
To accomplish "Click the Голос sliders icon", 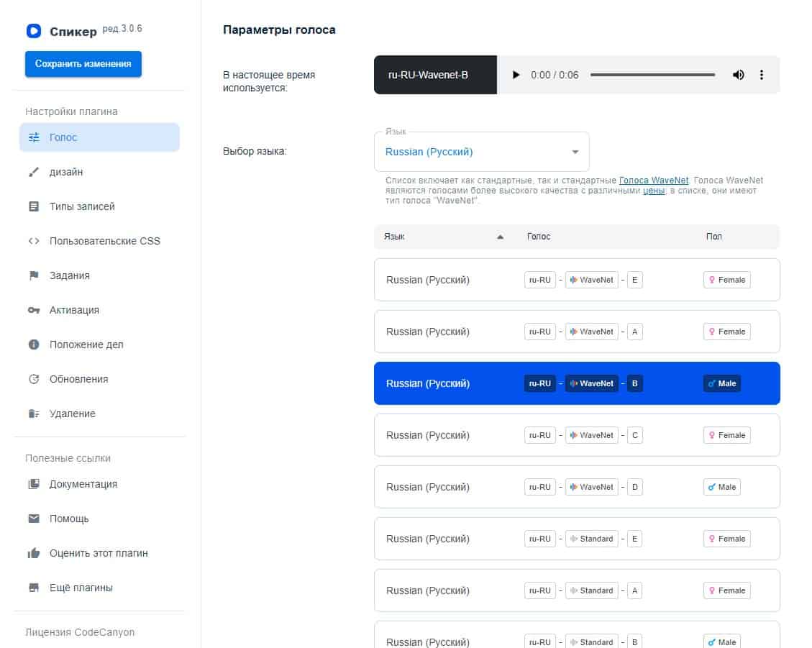I will point(34,137).
